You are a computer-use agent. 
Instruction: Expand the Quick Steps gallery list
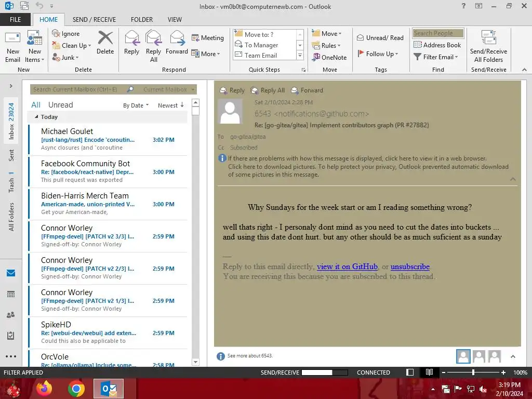pos(300,55)
